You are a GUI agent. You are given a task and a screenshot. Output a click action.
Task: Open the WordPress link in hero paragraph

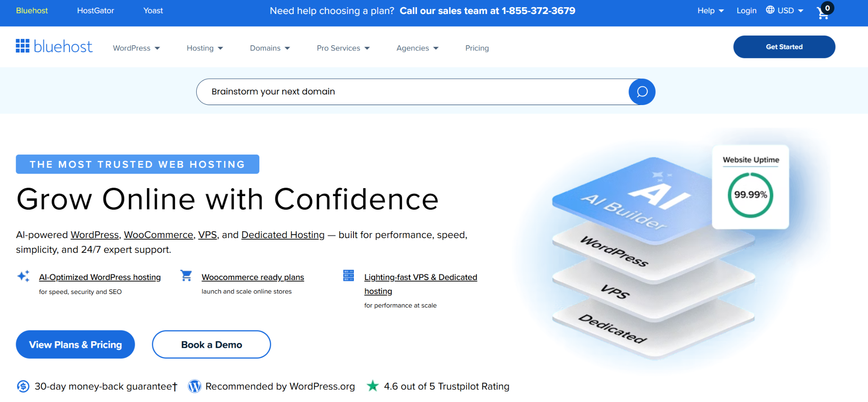pos(95,235)
